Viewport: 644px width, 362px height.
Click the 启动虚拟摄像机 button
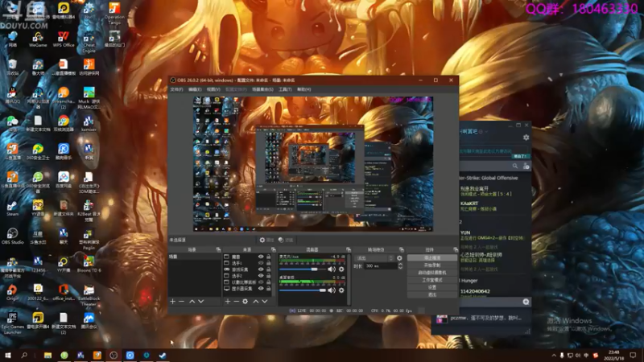point(432,273)
